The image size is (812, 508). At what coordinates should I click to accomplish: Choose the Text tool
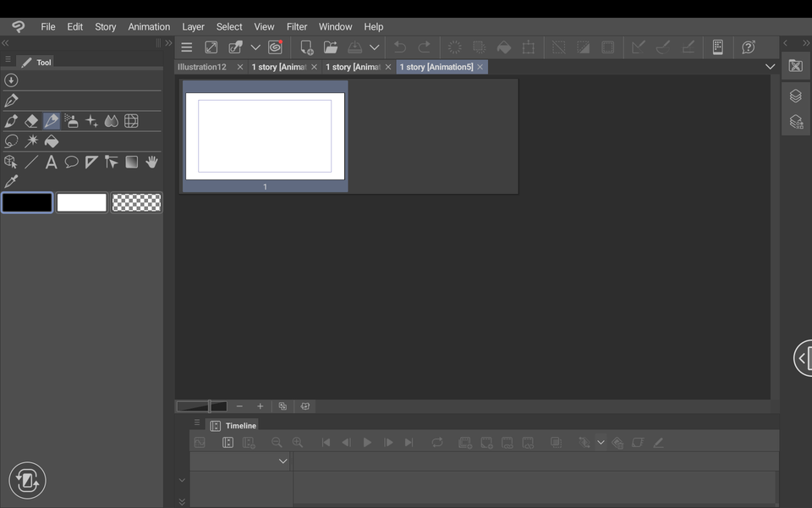point(51,162)
